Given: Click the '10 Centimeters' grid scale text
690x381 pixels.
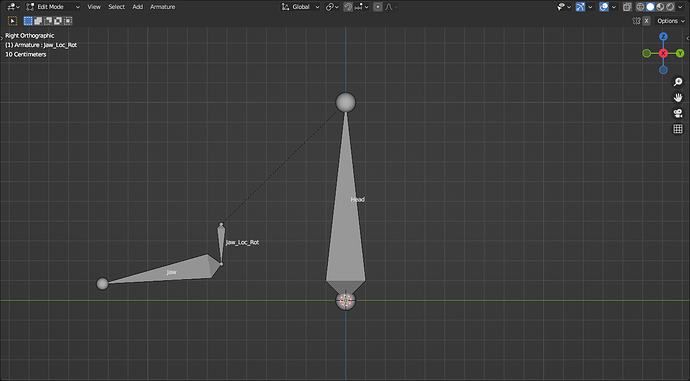Looking at the screenshot, I should point(26,54).
